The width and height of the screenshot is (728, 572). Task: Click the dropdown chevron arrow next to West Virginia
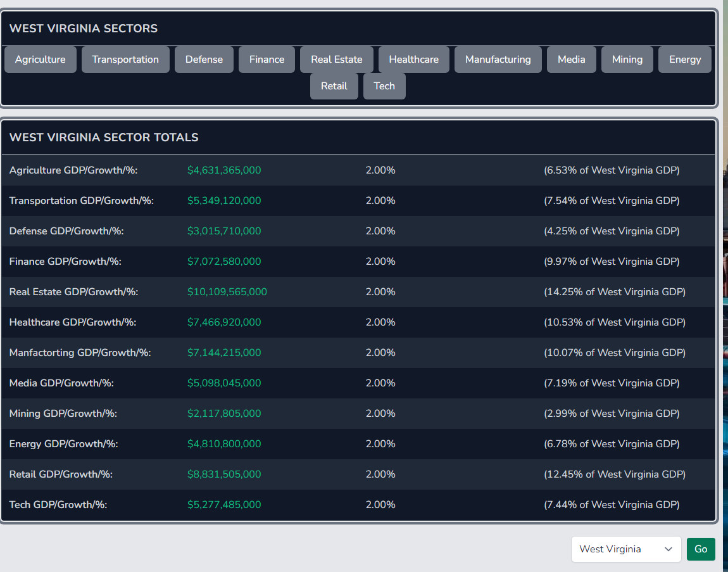[x=668, y=549]
